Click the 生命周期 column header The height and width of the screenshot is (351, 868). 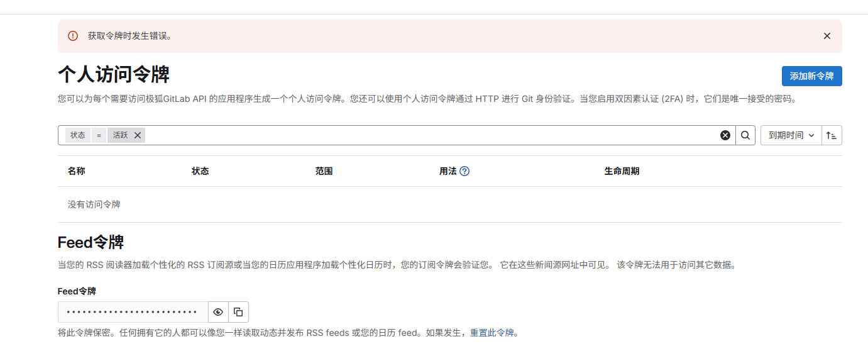[x=622, y=171]
